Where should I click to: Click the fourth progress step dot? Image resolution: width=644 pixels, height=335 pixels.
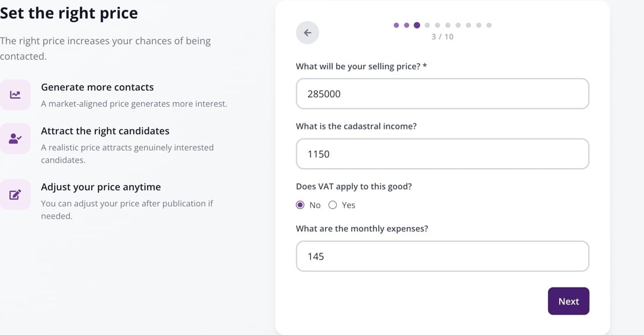(427, 25)
